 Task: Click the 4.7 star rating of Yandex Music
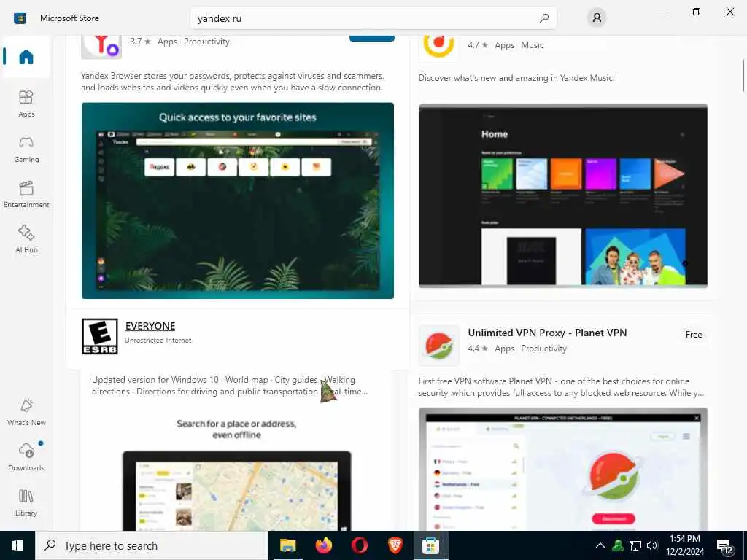478,44
